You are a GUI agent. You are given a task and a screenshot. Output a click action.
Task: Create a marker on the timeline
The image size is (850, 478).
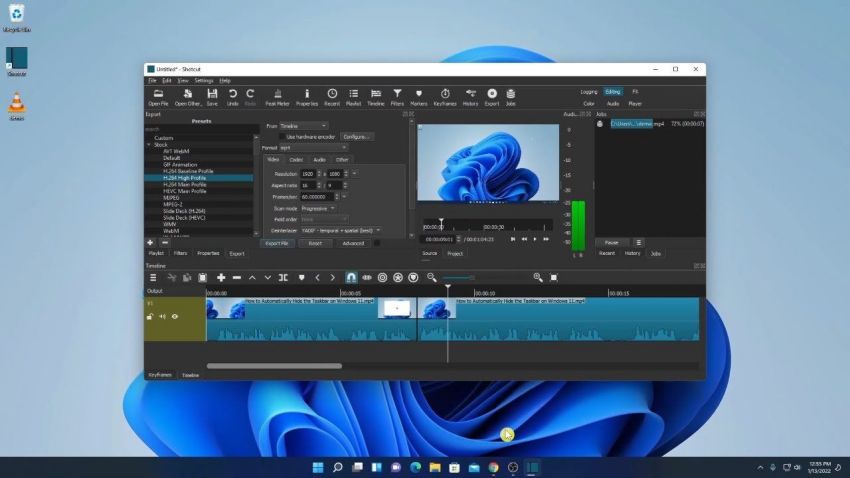tap(301, 277)
